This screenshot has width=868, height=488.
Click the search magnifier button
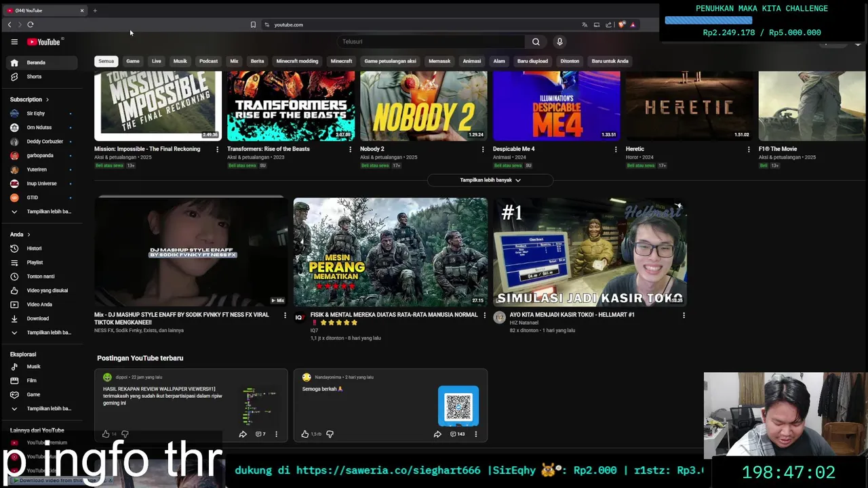536,42
